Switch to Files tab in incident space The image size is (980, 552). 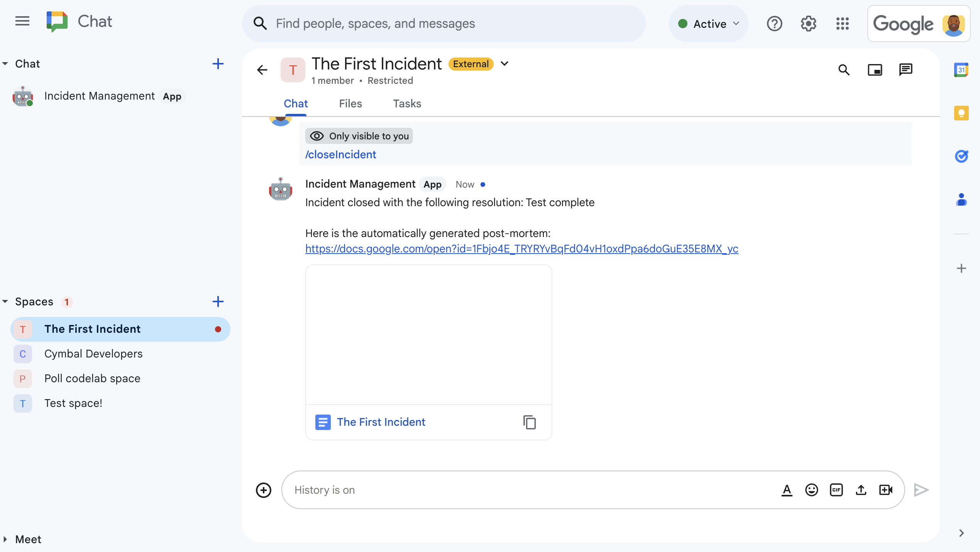click(350, 104)
